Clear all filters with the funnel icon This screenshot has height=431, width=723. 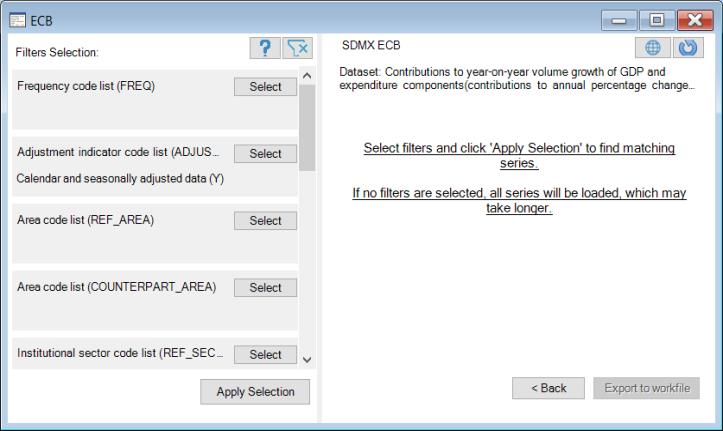pos(297,49)
